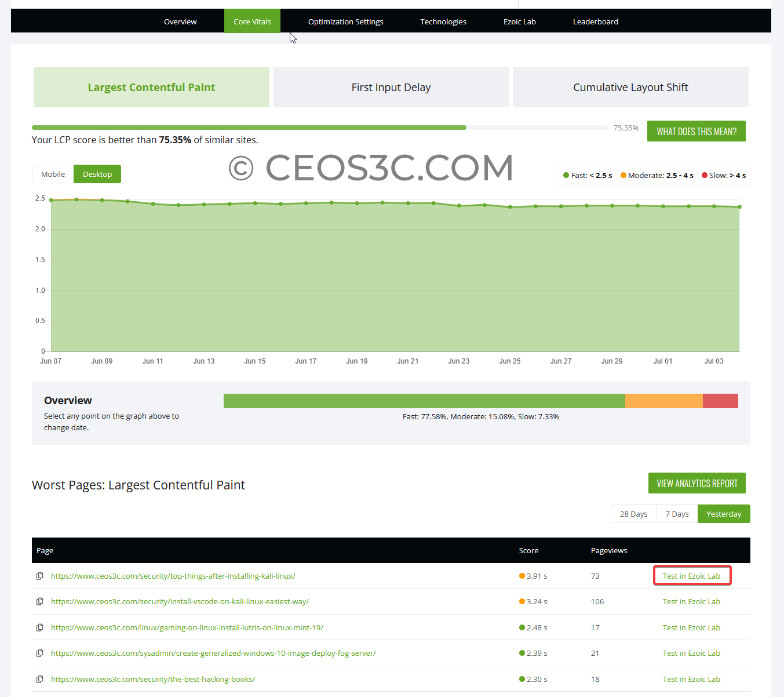The width and height of the screenshot is (784, 697).
Task: Open the the-best-hacking-books page link
Action: [153, 679]
